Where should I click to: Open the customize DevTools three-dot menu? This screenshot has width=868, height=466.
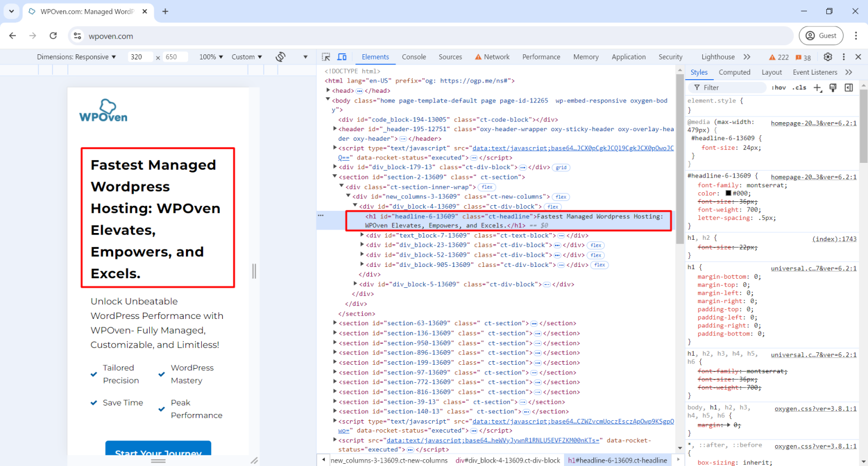tap(844, 57)
